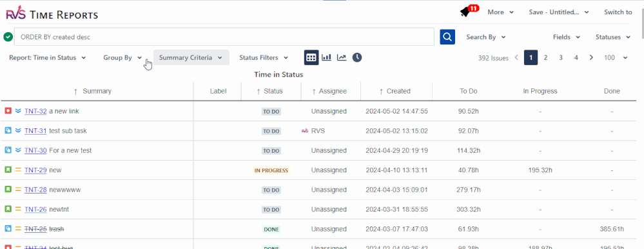Click the low priority icon for TNT-31
Viewport: 644px width, 249px height.
[x=18, y=131]
